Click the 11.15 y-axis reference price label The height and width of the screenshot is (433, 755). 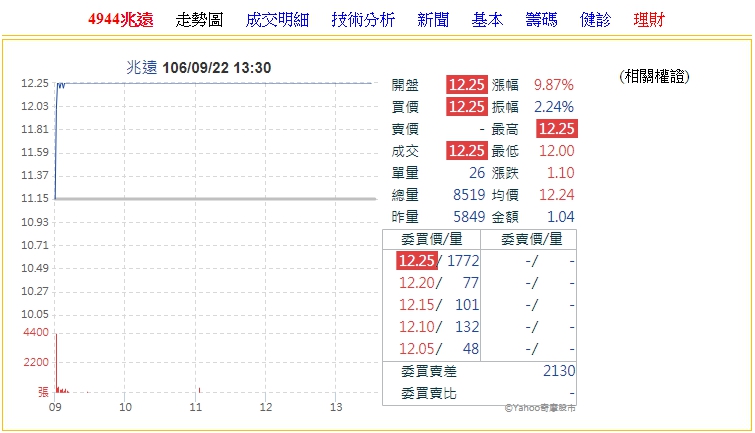[35, 198]
